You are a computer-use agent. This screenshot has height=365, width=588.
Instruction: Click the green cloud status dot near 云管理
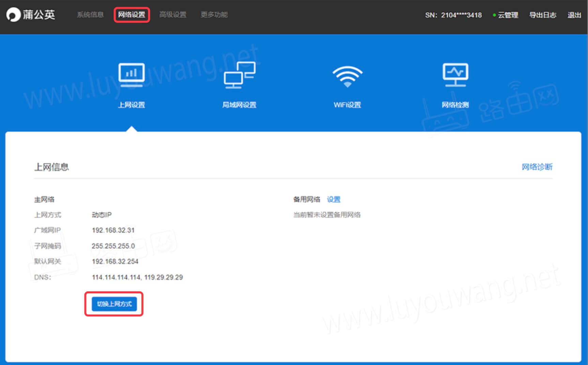click(494, 15)
